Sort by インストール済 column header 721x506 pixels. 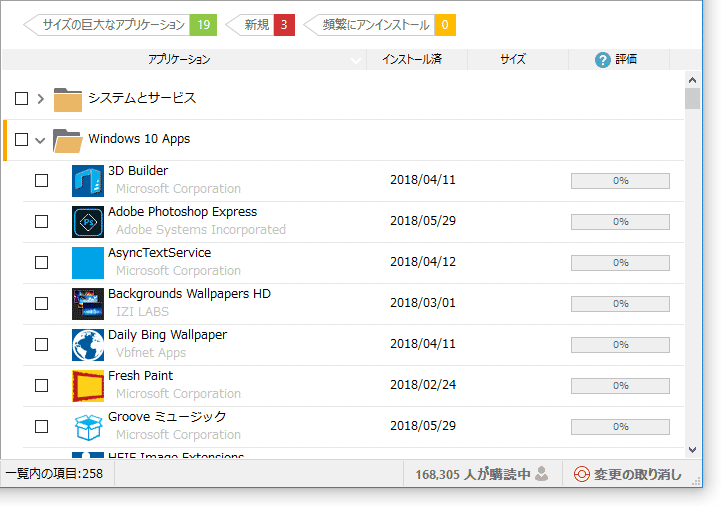point(417,59)
